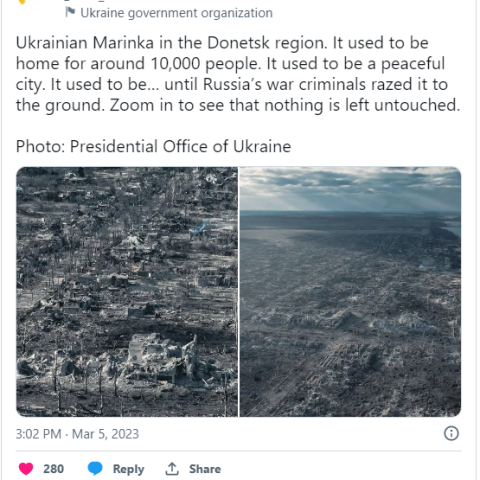Click the Photo: Presidential Office of Ukraine line
The width and height of the screenshot is (480, 480).
[153, 146]
